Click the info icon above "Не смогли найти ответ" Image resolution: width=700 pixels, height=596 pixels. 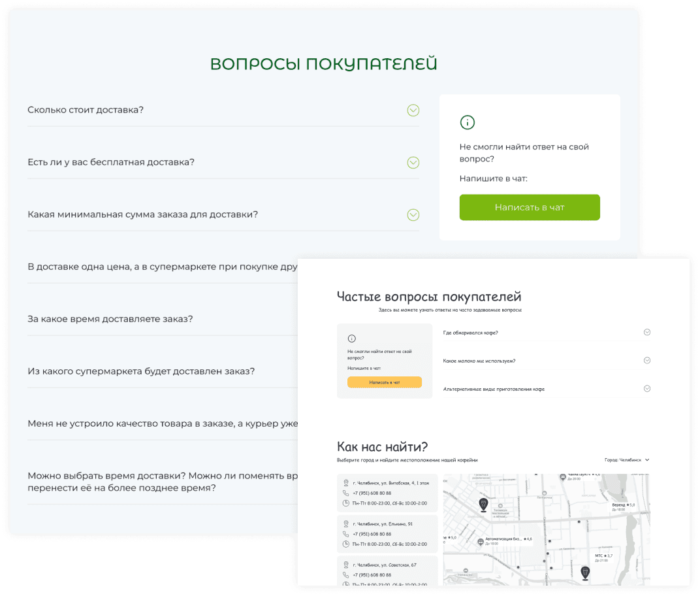pyautogui.click(x=468, y=123)
